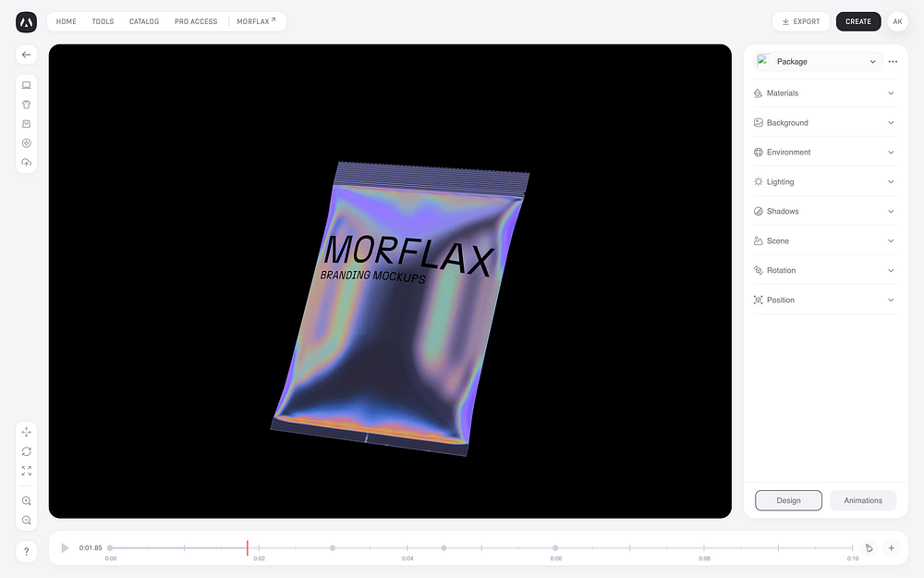Screen dimensions: 924x578
Task: Click the red playhead on timeline
Action: coord(248,547)
